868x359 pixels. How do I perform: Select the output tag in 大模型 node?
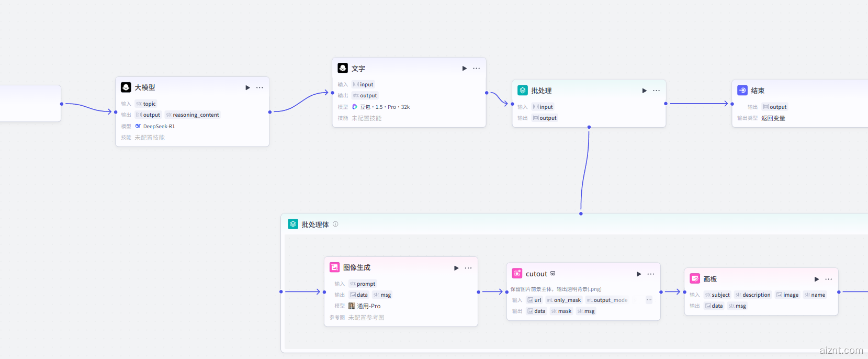coord(148,115)
